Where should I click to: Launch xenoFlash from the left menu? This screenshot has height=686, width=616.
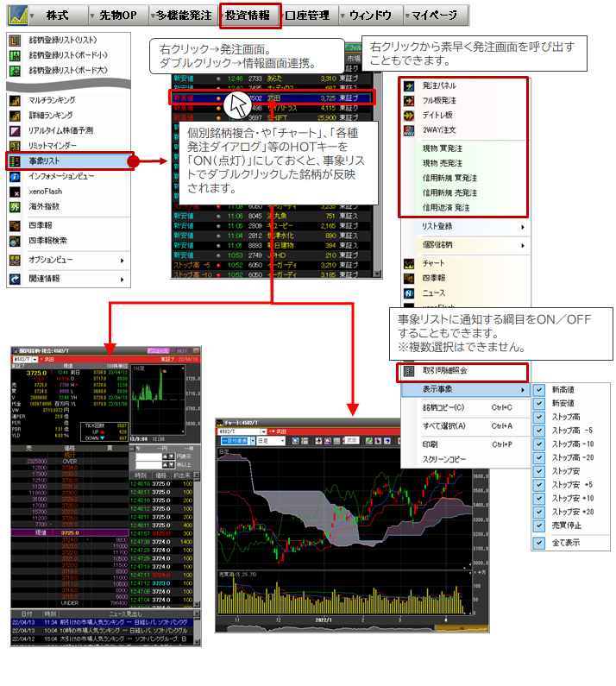click(68, 192)
